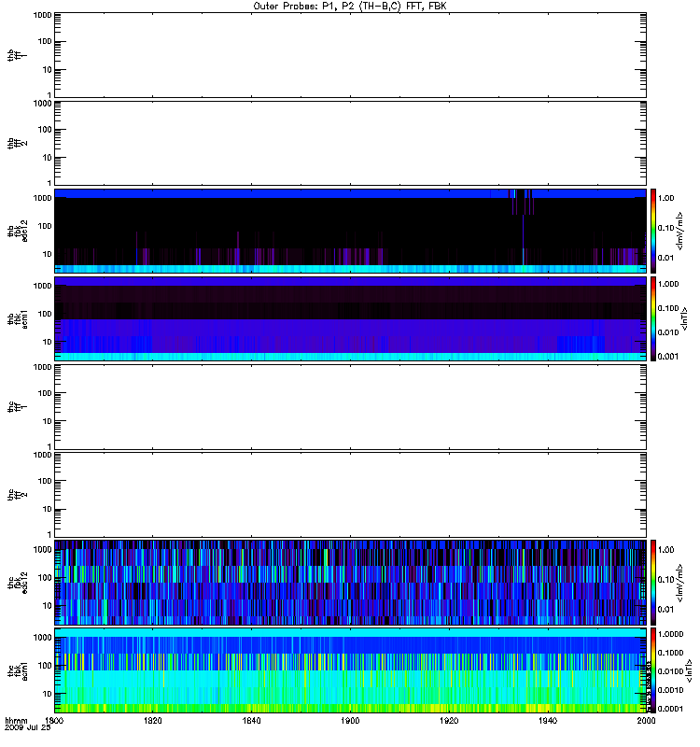This screenshot has height=747, width=700.
Task: Click the thc fbk edc12 color bar
Action: (x=653, y=582)
